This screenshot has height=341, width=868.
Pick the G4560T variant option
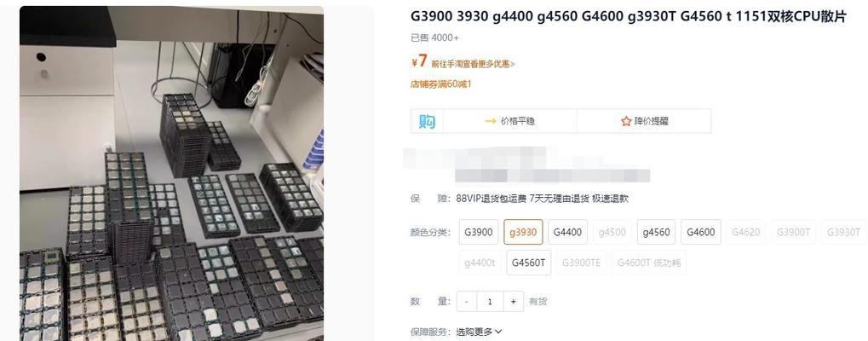(529, 263)
